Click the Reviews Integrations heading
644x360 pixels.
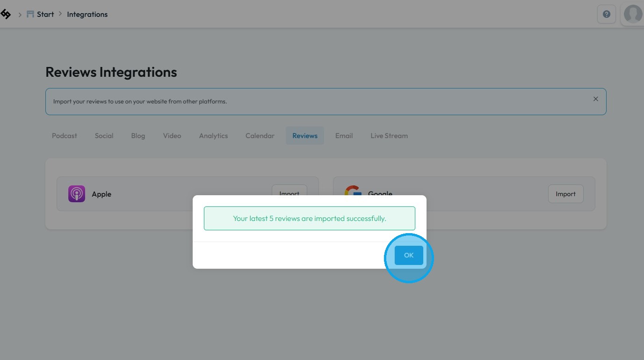click(x=111, y=72)
